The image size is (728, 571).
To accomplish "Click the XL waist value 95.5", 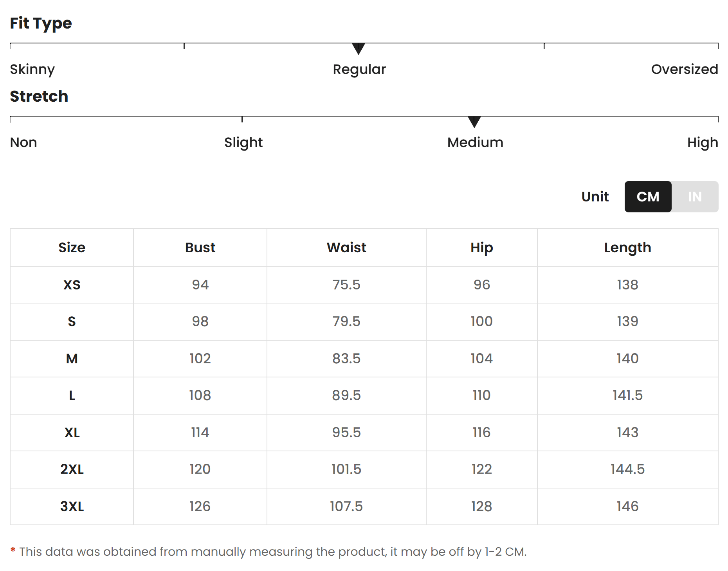I will point(347,433).
